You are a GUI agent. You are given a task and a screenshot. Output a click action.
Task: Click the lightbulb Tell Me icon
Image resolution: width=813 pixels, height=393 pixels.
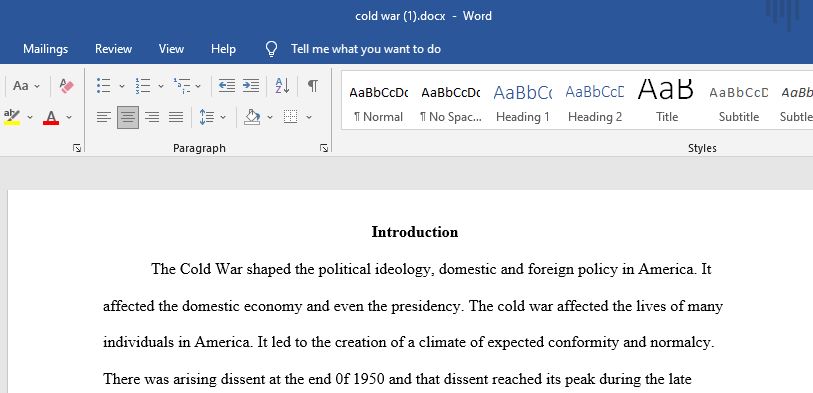click(271, 49)
